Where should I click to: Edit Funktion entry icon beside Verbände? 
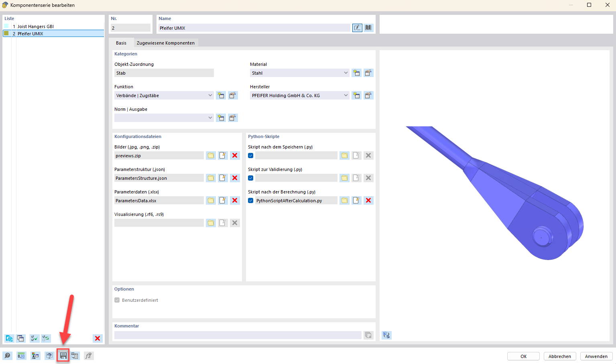(x=233, y=96)
